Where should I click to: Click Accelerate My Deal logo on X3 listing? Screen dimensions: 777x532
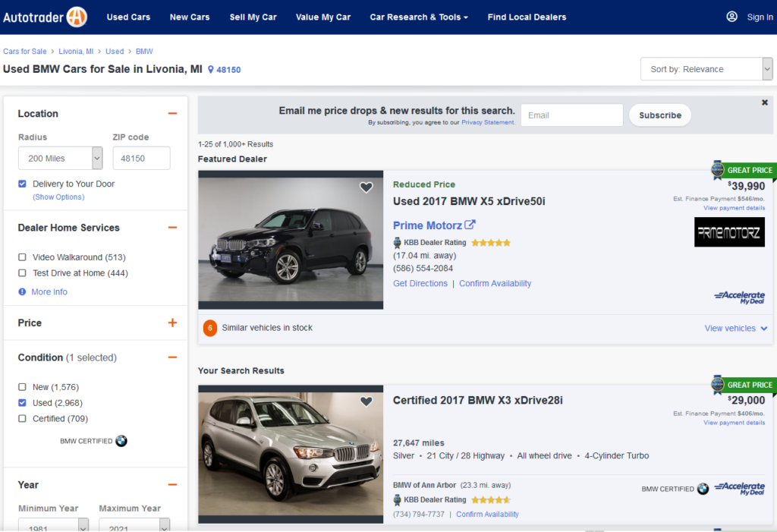click(739, 489)
